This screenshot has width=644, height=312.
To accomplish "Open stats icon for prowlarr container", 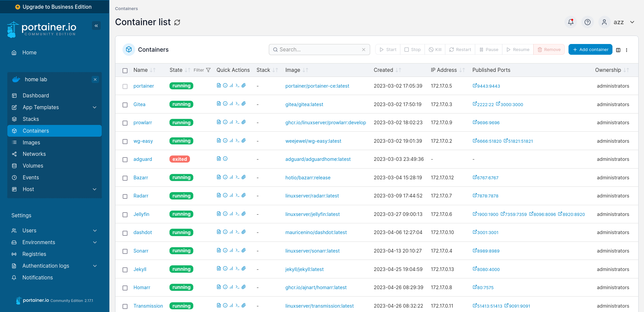I will [x=231, y=122].
